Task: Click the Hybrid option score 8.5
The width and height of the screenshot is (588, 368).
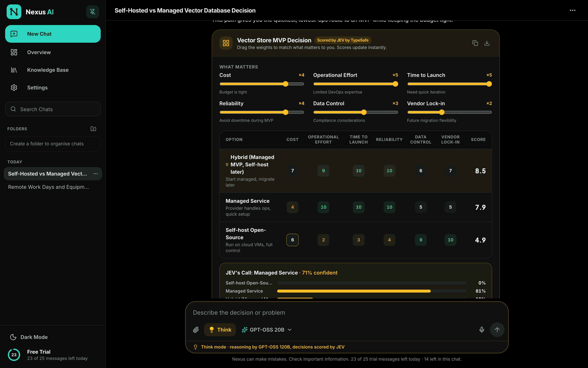Action: [x=480, y=171]
